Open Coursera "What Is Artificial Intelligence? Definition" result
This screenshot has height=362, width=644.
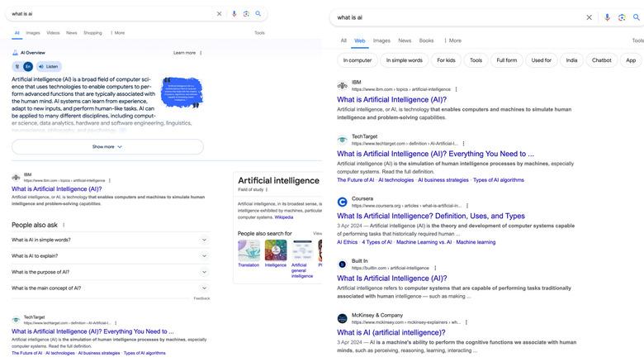click(x=431, y=216)
